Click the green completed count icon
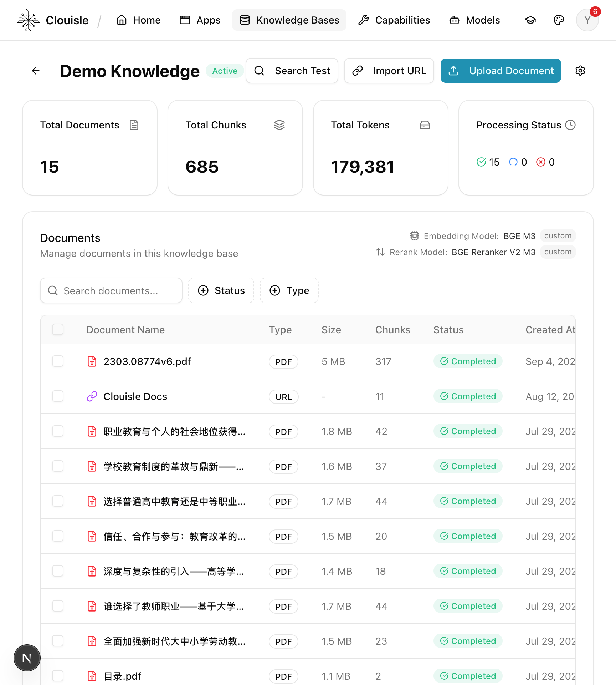The height and width of the screenshot is (685, 616). [x=481, y=162]
